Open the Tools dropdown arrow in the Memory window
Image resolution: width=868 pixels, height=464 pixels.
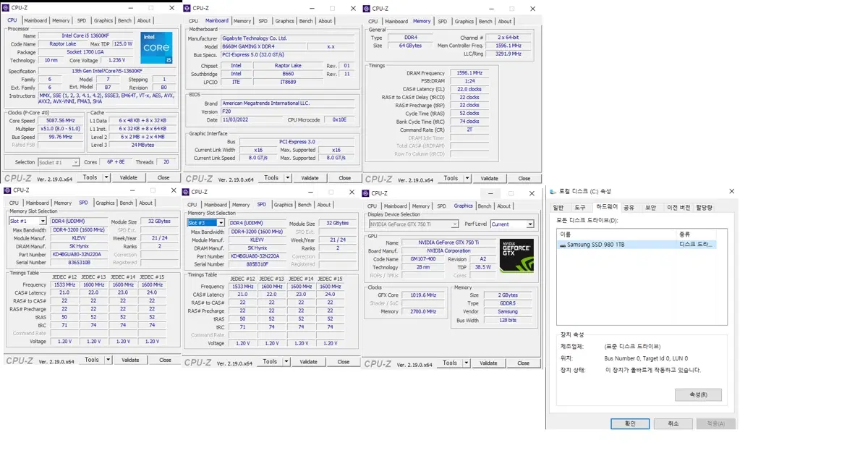tap(468, 178)
